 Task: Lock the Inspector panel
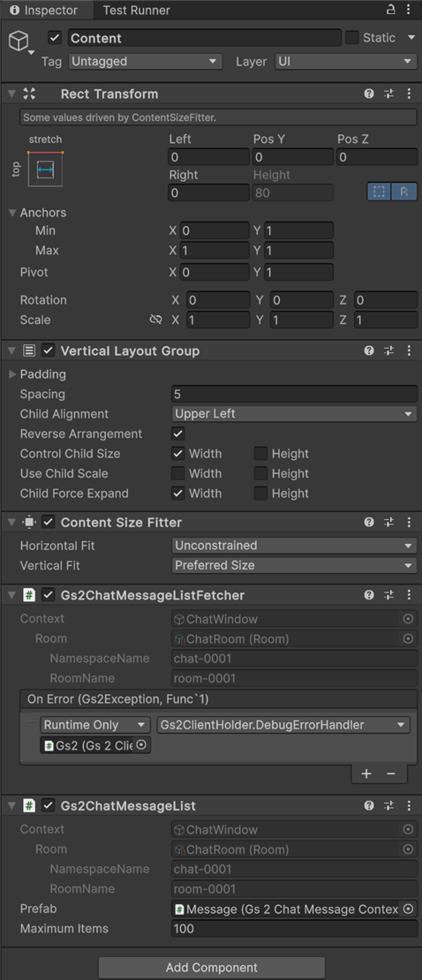(391, 10)
